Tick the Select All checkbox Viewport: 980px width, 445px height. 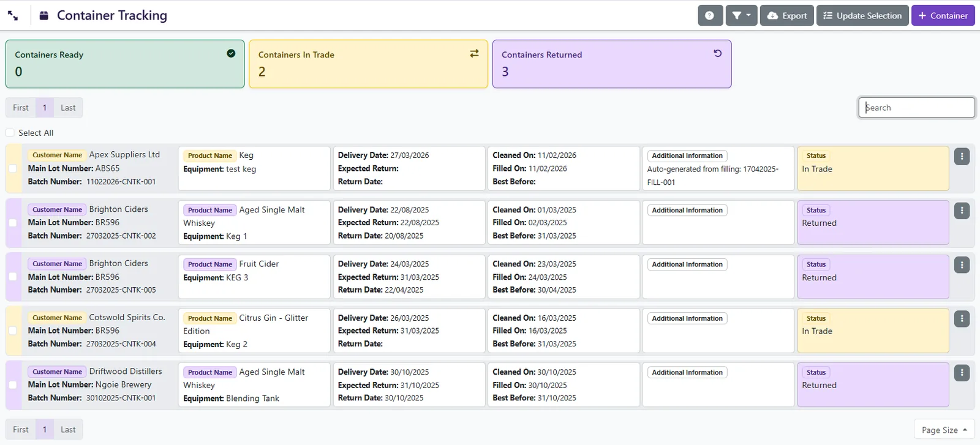pos(10,133)
